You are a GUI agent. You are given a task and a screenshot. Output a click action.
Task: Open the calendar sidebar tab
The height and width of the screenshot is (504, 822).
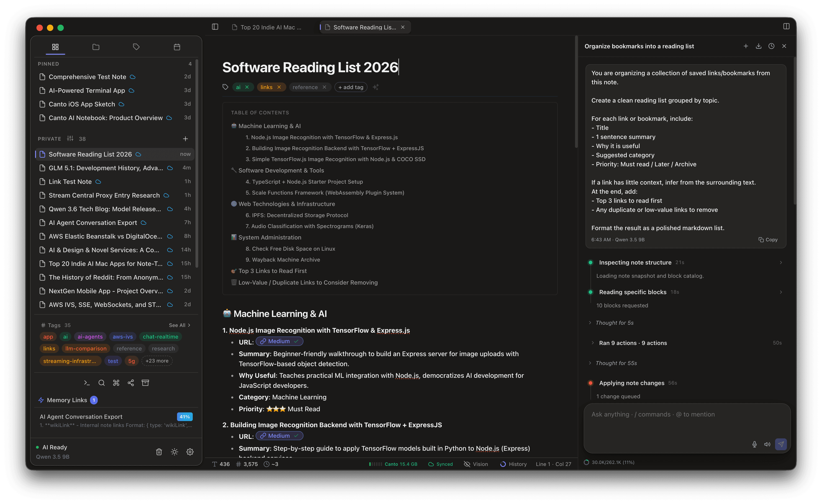[x=177, y=47]
